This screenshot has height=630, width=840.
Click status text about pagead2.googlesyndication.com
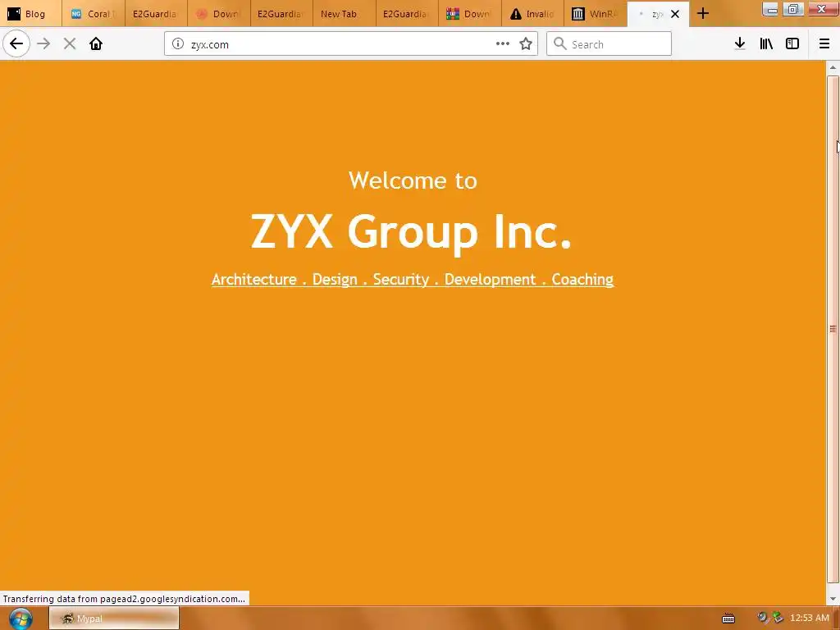point(125,599)
